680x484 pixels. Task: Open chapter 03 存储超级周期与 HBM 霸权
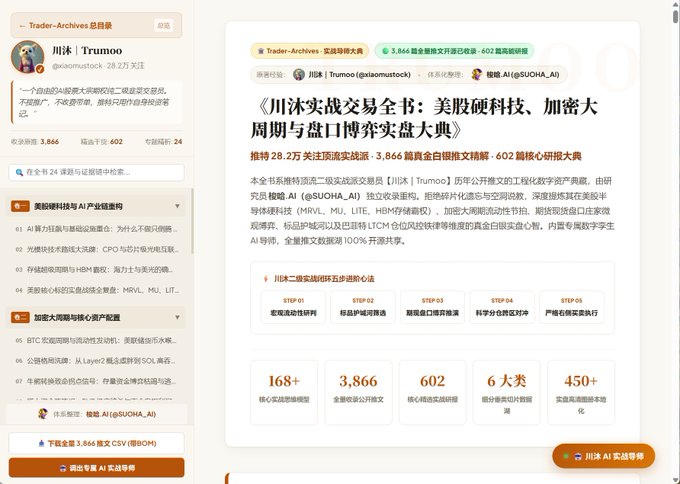tap(96, 269)
